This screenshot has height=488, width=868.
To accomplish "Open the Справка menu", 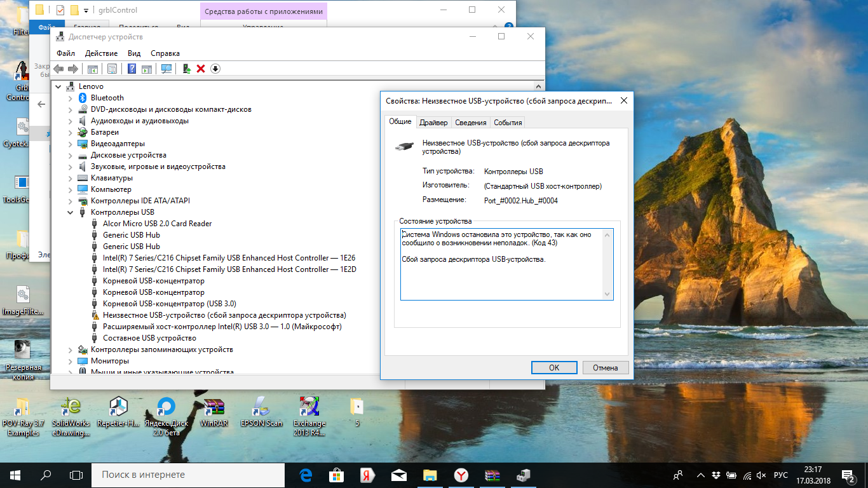I will 165,53.
